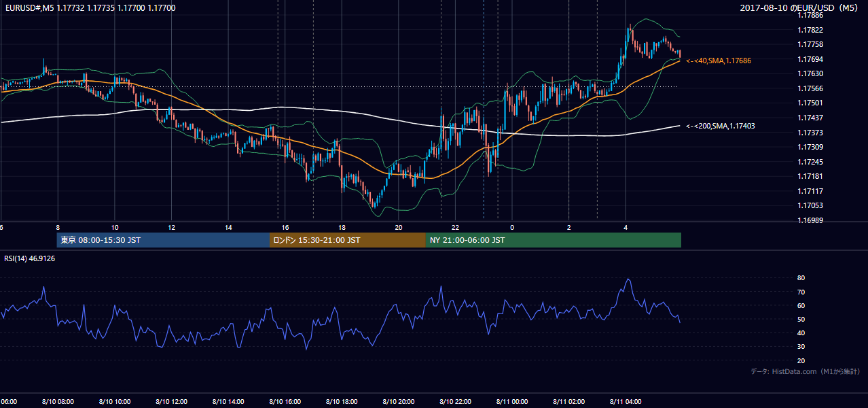This screenshot has width=868, height=408.
Task: Click RSI axis level 80
Action: click(x=801, y=278)
